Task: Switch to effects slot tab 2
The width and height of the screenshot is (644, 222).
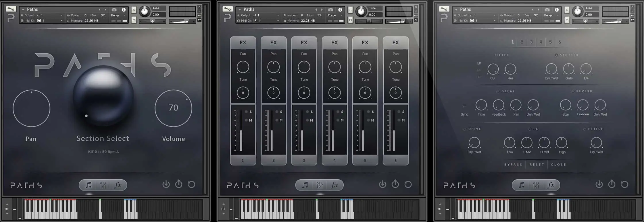Action: (522, 42)
